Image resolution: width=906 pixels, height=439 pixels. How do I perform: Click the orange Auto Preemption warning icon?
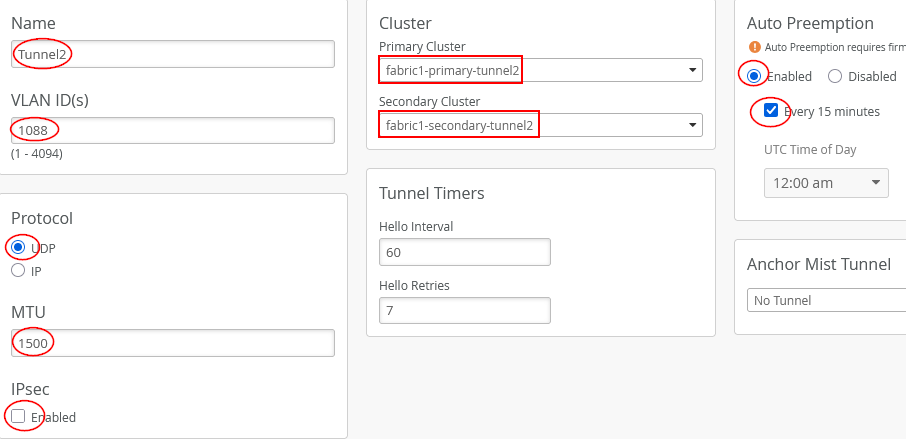tap(755, 47)
